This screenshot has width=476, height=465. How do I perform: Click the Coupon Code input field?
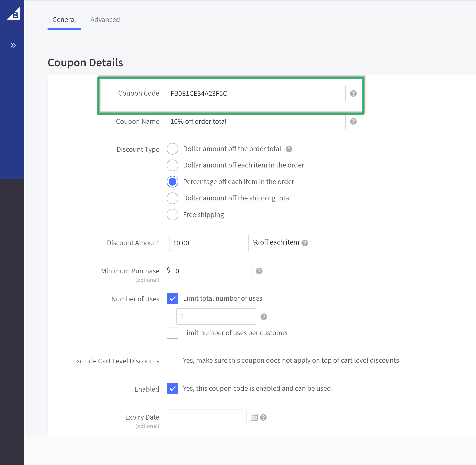(x=256, y=93)
